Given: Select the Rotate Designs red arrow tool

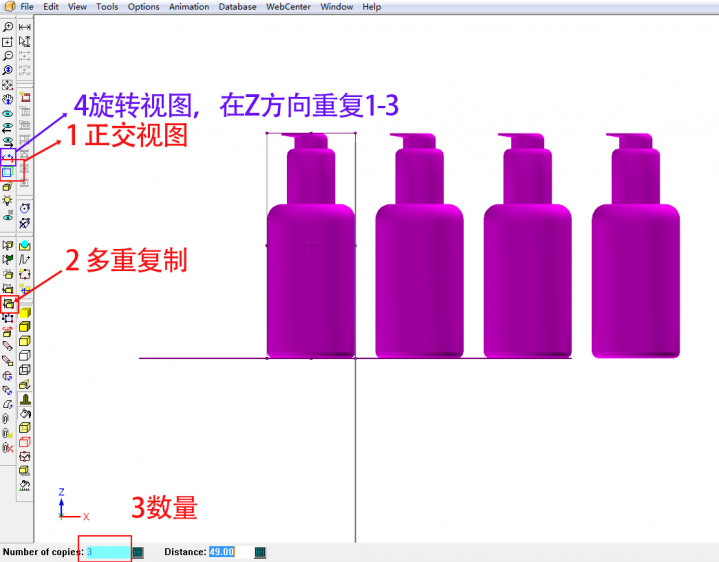Looking at the screenshot, I should click(8, 332).
